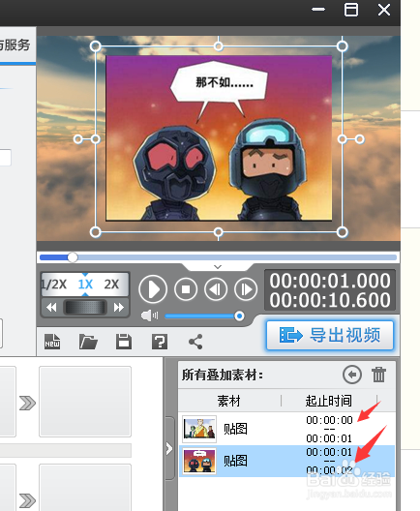Play the video preview
Screen dimensions: 420x511
tap(153, 289)
